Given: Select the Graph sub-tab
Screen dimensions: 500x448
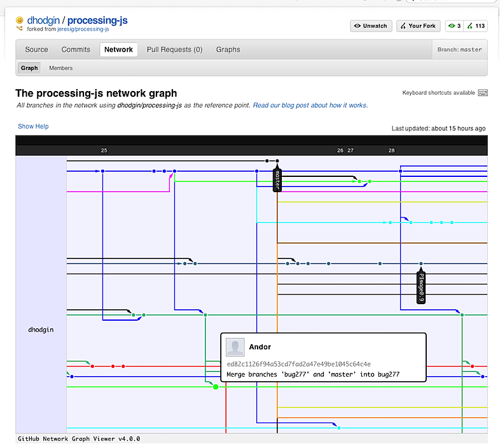Looking at the screenshot, I should (29, 68).
